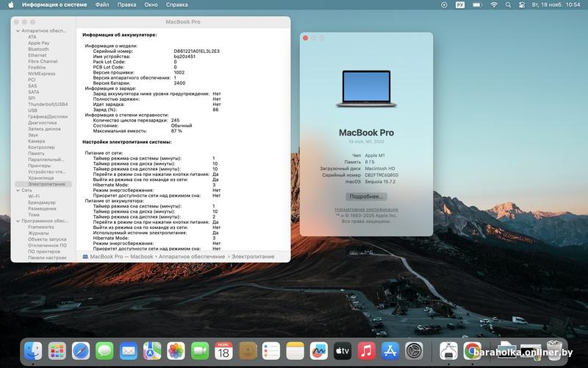The height and width of the screenshot is (368, 588).
Task: Open the Photos app in Dock
Action: click(x=176, y=351)
